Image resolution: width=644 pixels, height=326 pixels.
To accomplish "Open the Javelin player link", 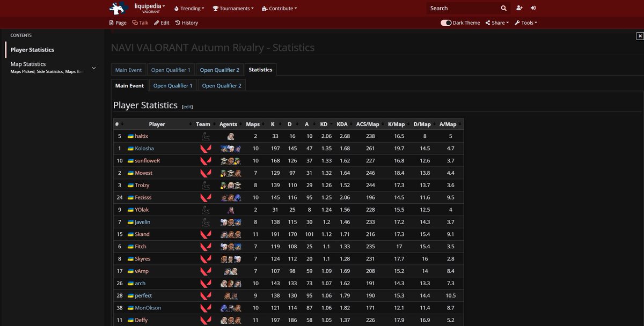I will tap(143, 222).
